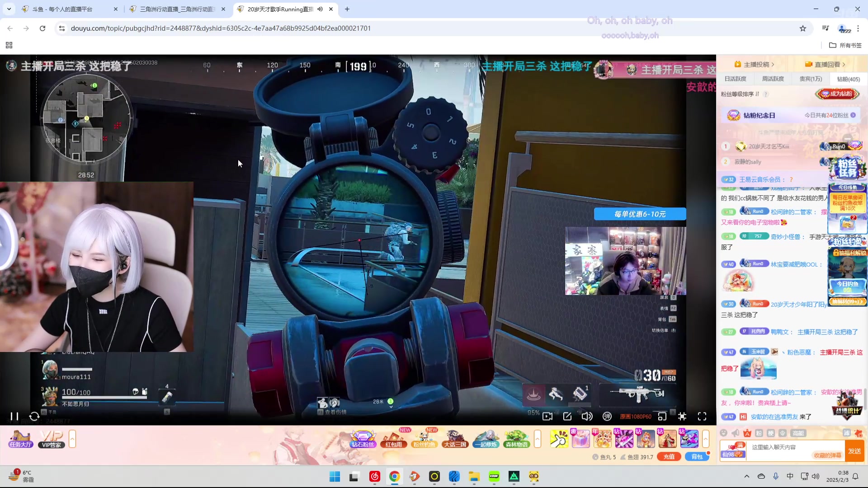Switch to 日活跃度 tab
868x488 pixels.
tap(735, 79)
